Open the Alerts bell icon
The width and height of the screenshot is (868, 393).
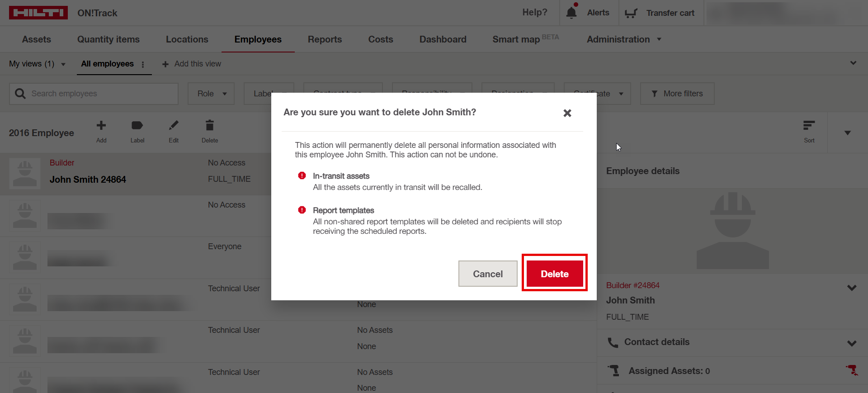point(571,13)
